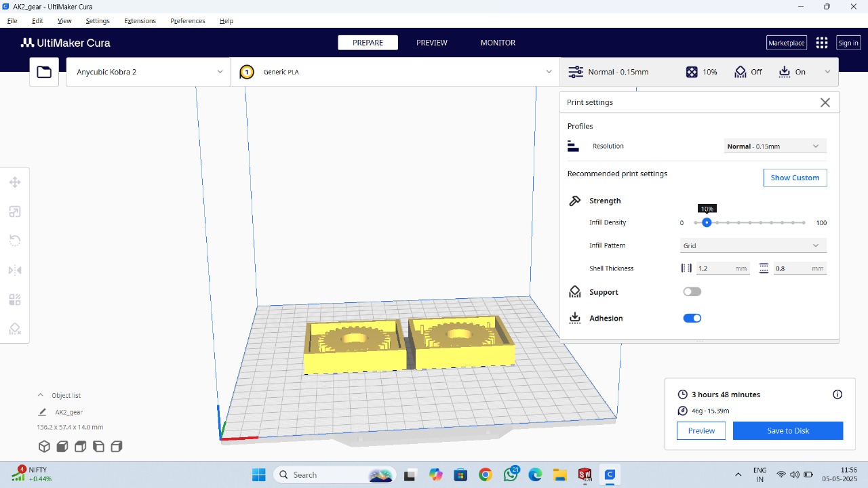Open the Edit menu
Viewport: 868px width, 488px height.
click(x=37, y=21)
